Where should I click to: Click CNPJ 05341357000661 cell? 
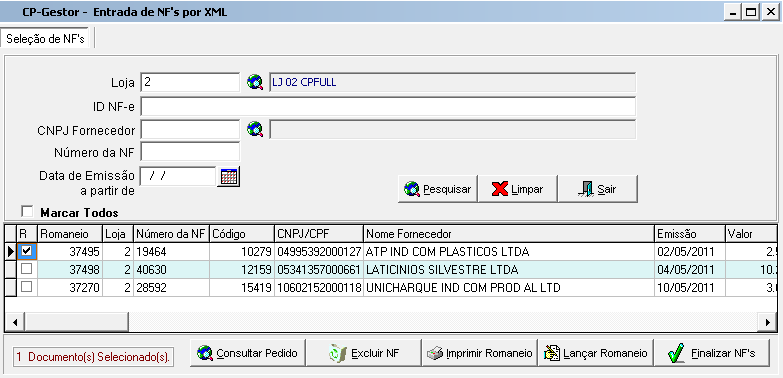[319, 270]
